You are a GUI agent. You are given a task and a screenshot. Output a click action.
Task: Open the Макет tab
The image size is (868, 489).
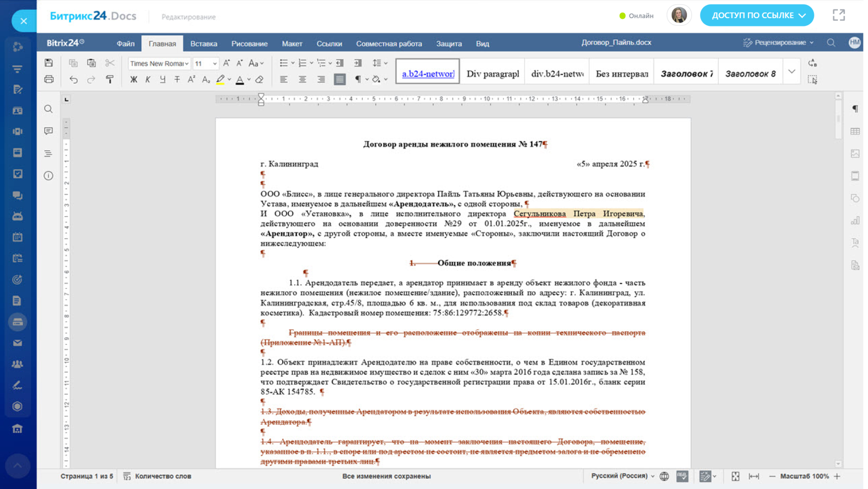[x=292, y=44]
